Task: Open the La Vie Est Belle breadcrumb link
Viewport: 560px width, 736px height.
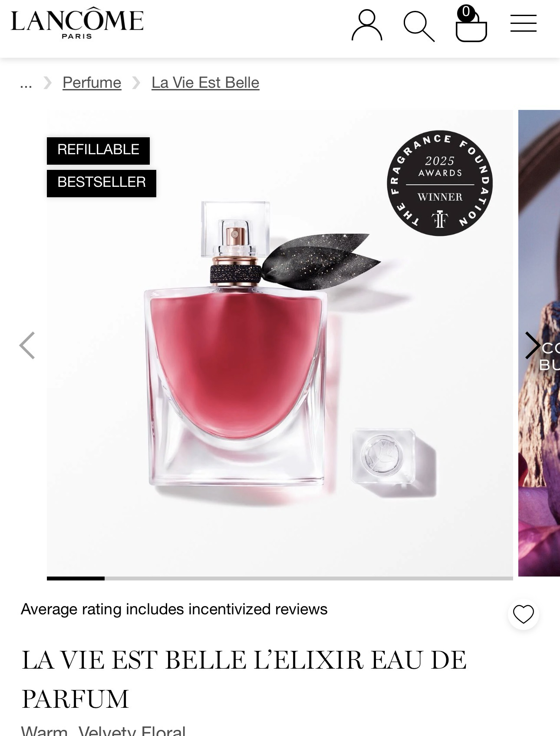Action: coord(205,83)
